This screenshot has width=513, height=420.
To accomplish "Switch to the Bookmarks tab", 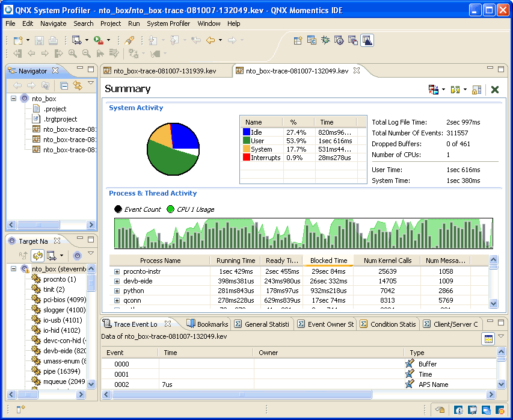I will (x=210, y=323).
